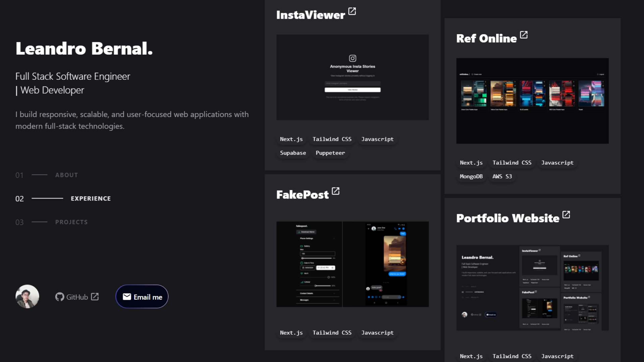Click the GitHub icon link
The image size is (644, 362).
pos(60,297)
